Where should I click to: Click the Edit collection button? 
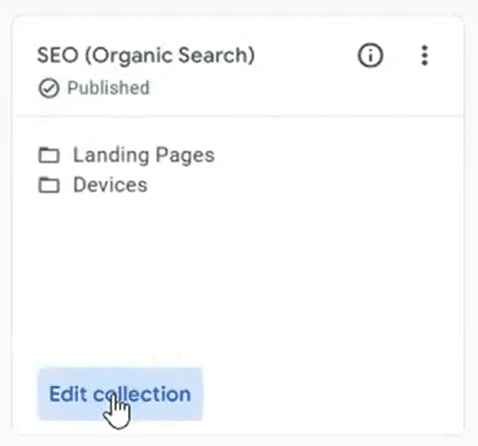coord(120,394)
